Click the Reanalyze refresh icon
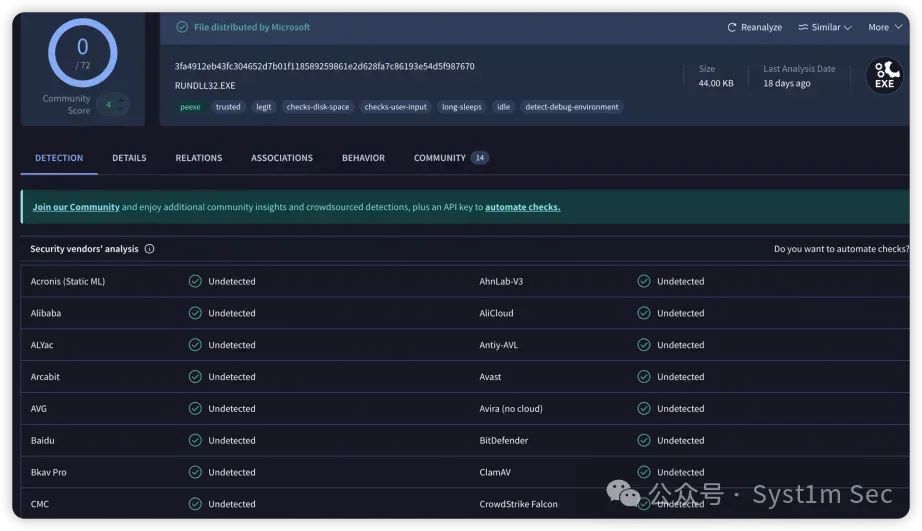 (x=731, y=28)
